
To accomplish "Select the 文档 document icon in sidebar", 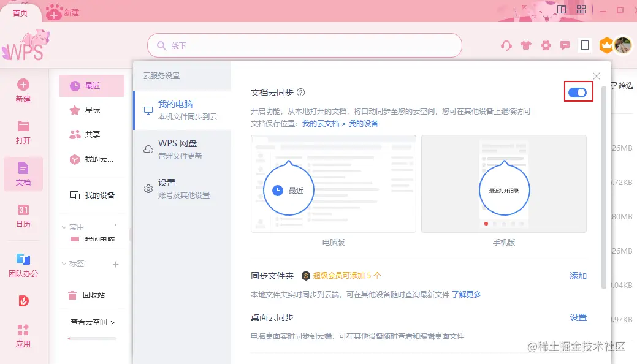I will tap(23, 168).
